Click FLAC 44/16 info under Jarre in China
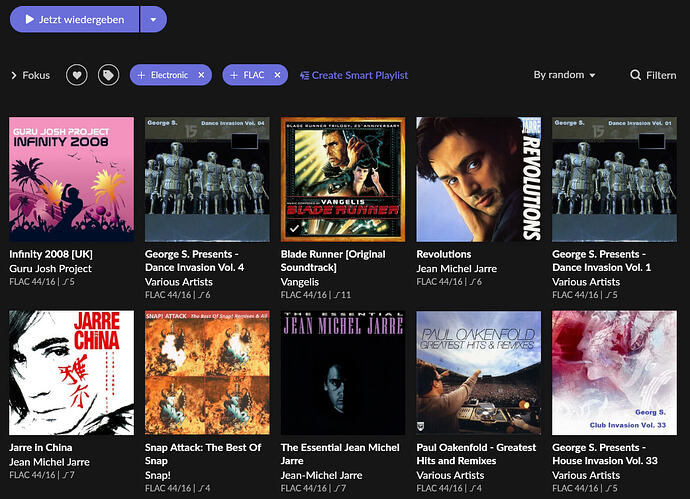 (x=42, y=475)
